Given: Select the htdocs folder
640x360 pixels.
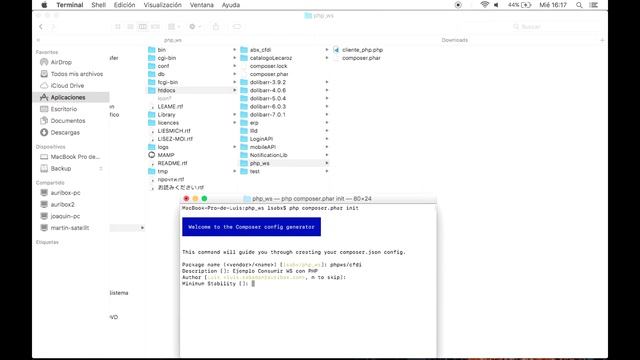Looking at the screenshot, I should (166, 90).
